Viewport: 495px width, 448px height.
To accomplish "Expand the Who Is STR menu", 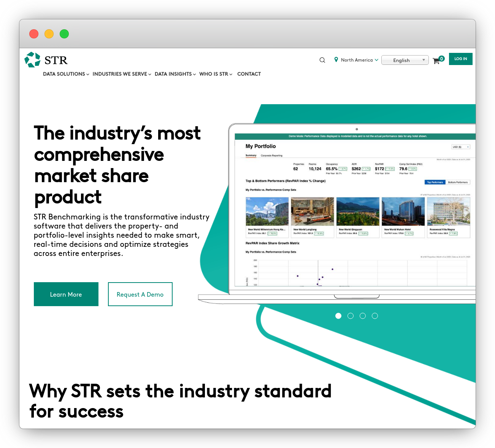I will (216, 74).
